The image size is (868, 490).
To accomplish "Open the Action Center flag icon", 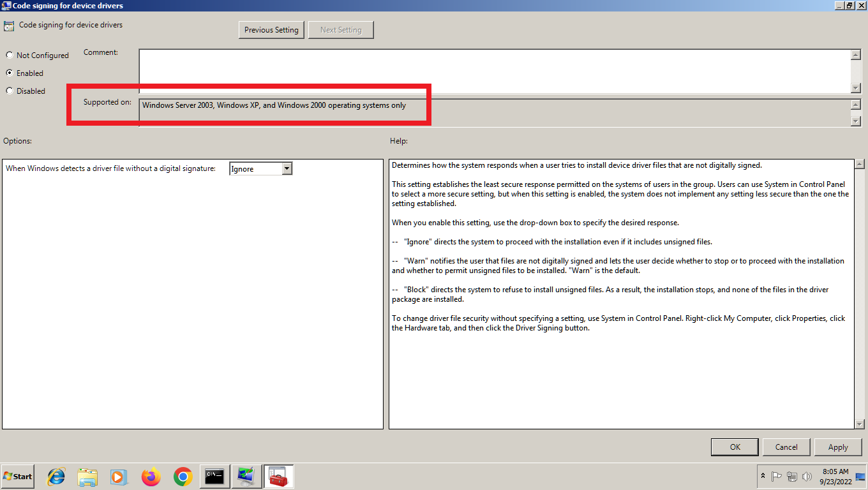I will 777,477.
